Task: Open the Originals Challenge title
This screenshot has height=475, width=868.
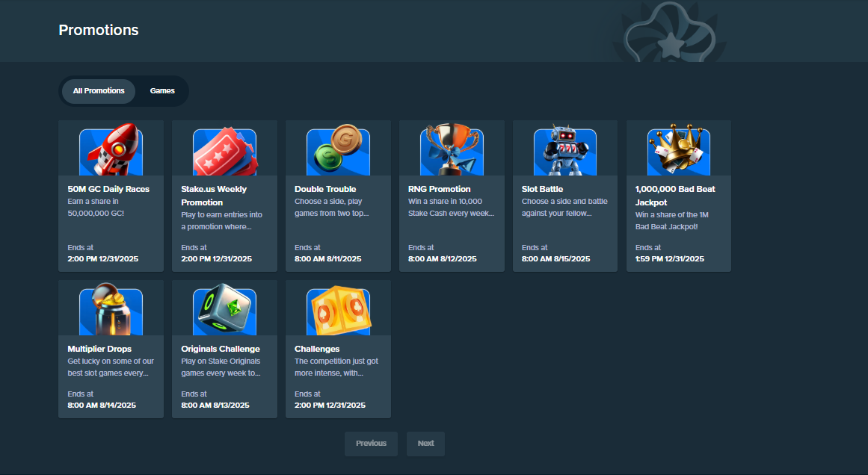Action: (221, 349)
